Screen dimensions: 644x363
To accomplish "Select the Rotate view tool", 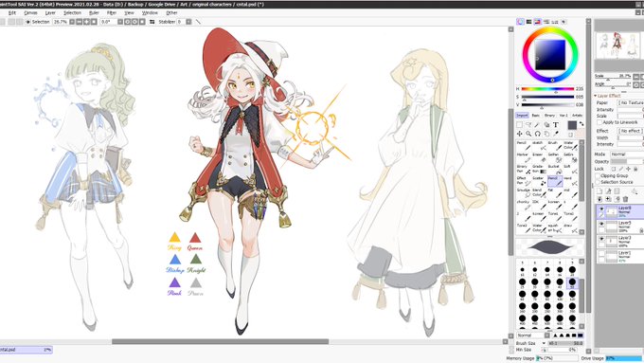I will point(538,134).
